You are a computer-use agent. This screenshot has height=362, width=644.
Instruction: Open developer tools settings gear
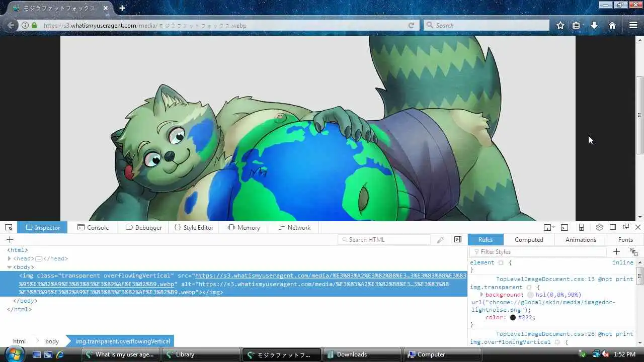(599, 227)
